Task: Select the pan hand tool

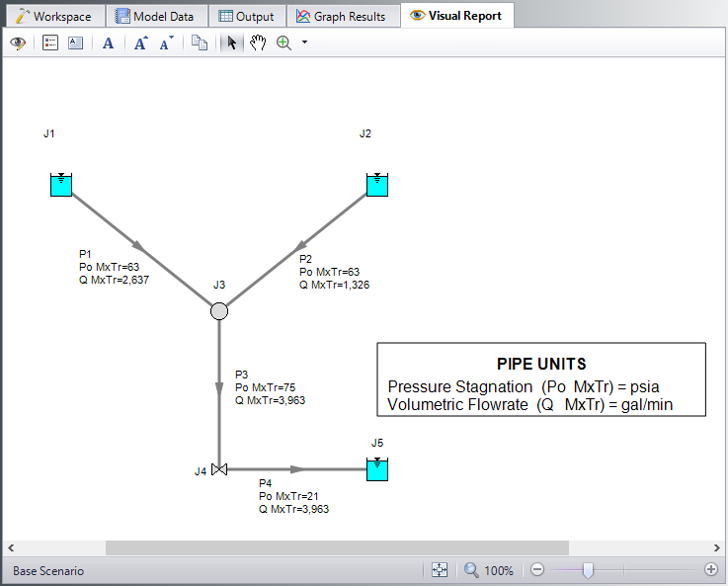Action: 257,43
